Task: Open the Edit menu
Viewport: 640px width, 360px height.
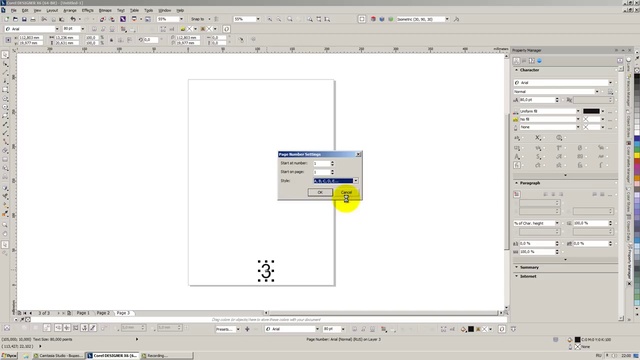Action: [x=25, y=10]
